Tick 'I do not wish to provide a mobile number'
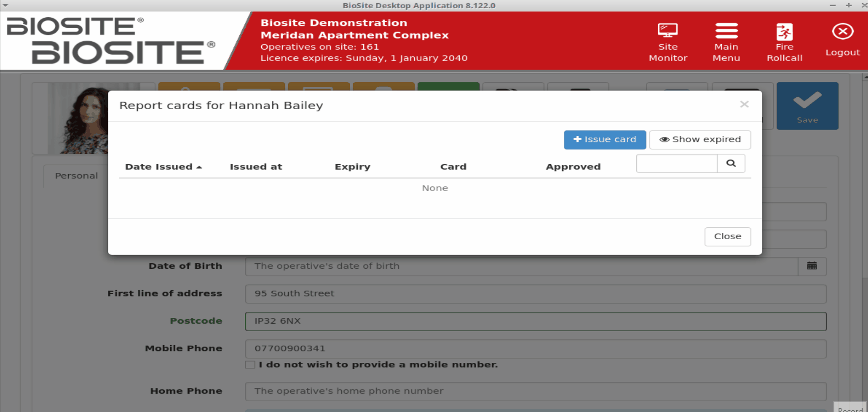The height and width of the screenshot is (412, 868). [x=250, y=365]
